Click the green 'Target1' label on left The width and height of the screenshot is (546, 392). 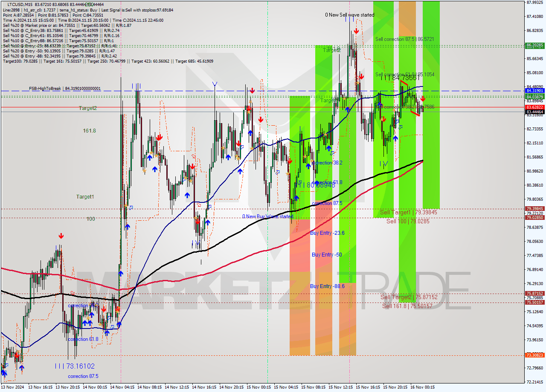(85, 196)
